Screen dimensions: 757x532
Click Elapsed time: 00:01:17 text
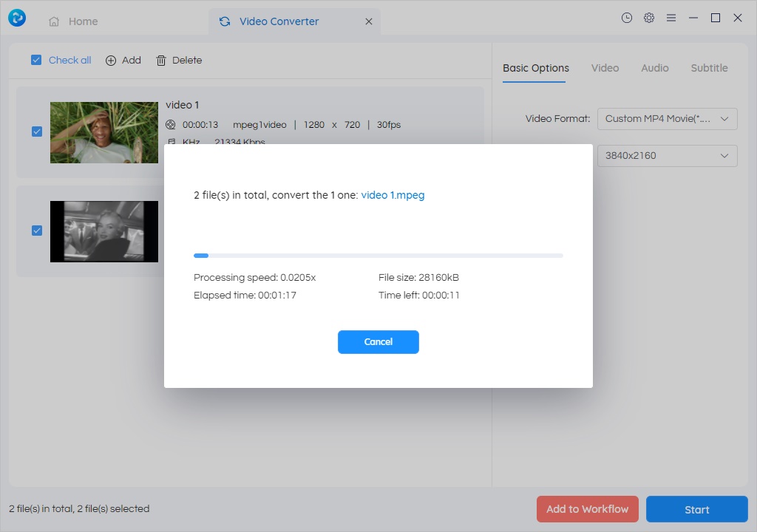point(245,295)
